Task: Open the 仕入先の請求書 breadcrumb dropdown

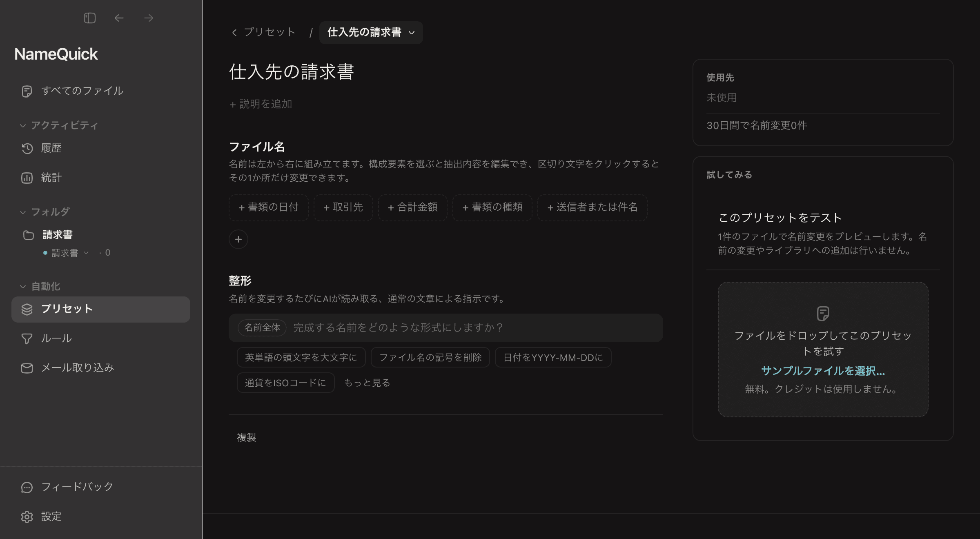Action: tap(371, 32)
